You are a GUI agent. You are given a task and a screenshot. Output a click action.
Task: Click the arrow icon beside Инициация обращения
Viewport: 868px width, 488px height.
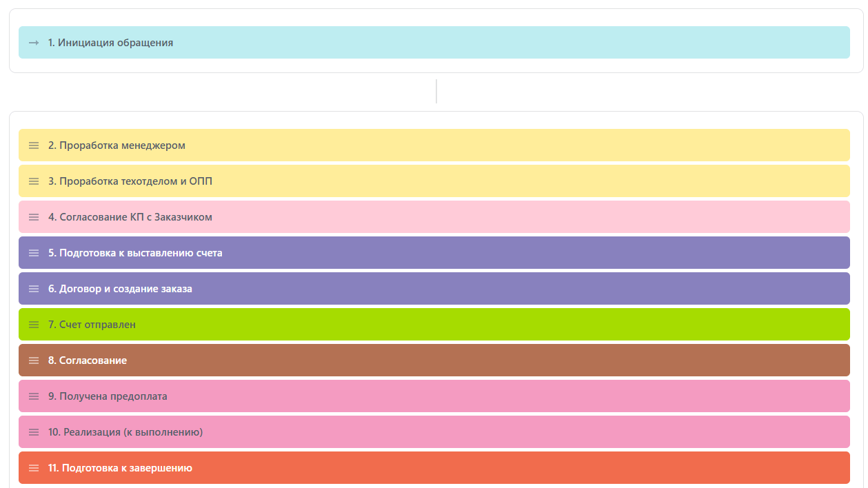click(x=34, y=43)
